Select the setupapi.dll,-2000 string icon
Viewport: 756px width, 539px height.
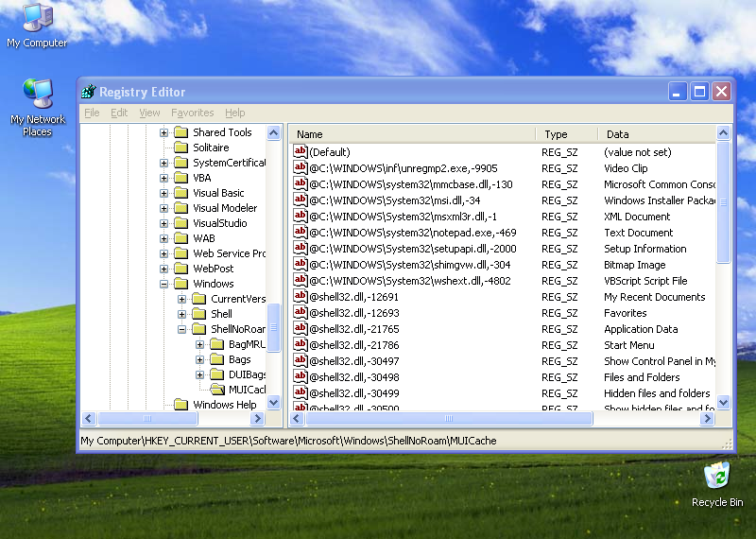point(300,248)
